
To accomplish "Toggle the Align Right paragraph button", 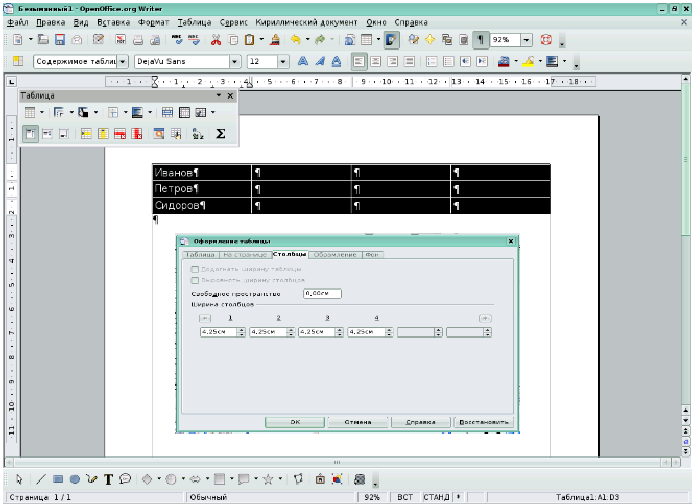I will pyautogui.click(x=392, y=61).
